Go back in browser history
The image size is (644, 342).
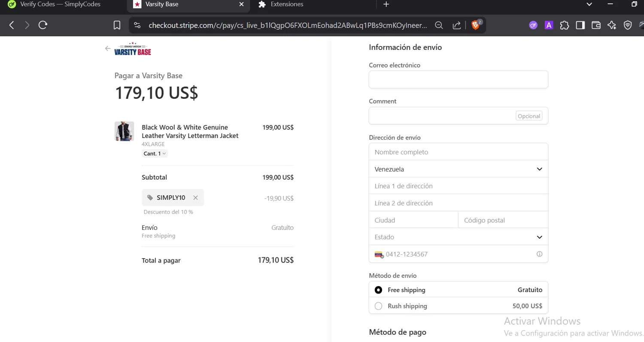(12, 25)
